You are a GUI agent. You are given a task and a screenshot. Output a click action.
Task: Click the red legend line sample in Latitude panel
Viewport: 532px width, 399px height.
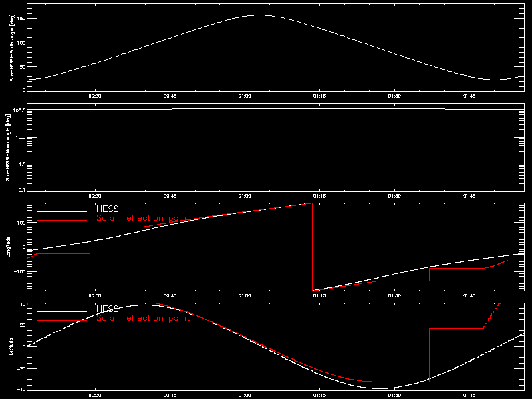pyautogui.click(x=62, y=321)
